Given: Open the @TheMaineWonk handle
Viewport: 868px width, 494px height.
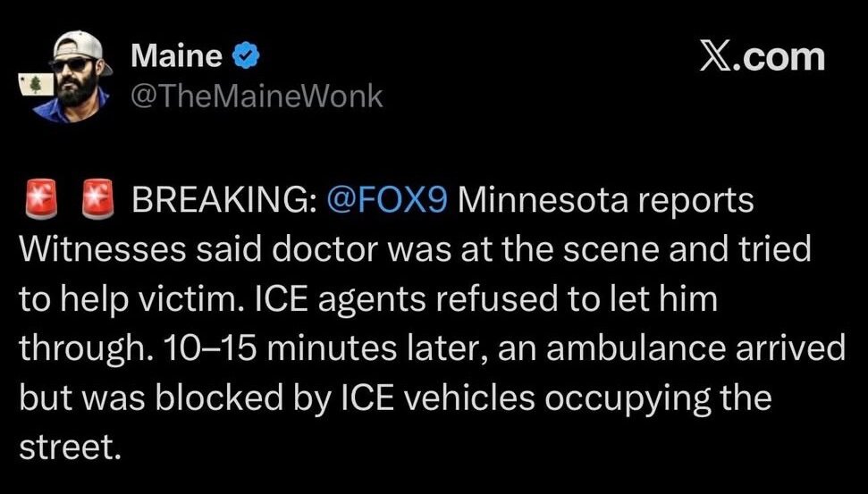Looking at the screenshot, I should tap(257, 95).
